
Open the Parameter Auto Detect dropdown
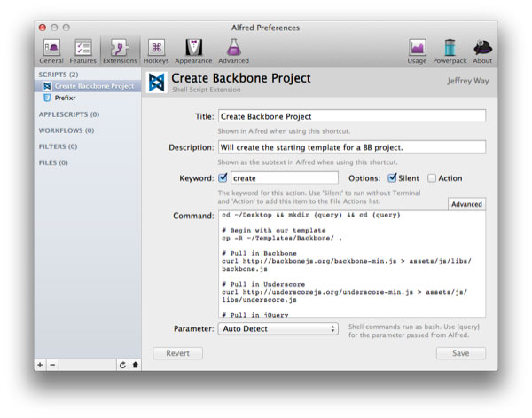coord(278,328)
